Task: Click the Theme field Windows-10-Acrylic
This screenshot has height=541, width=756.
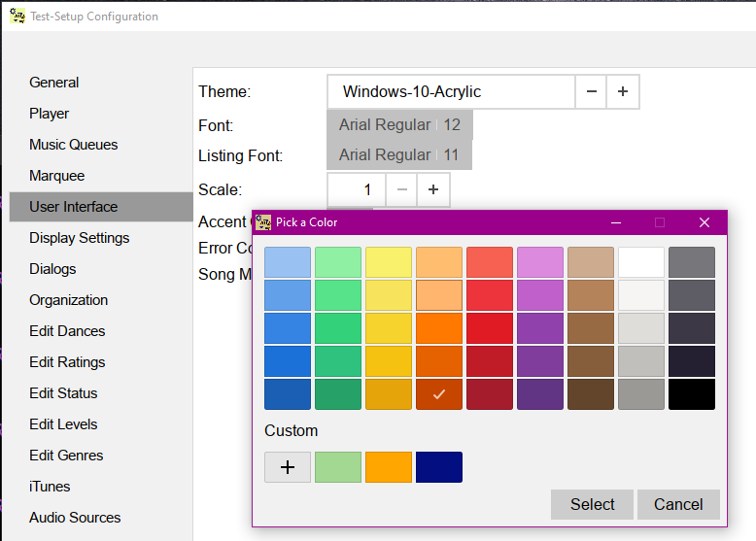Action: pos(451,92)
